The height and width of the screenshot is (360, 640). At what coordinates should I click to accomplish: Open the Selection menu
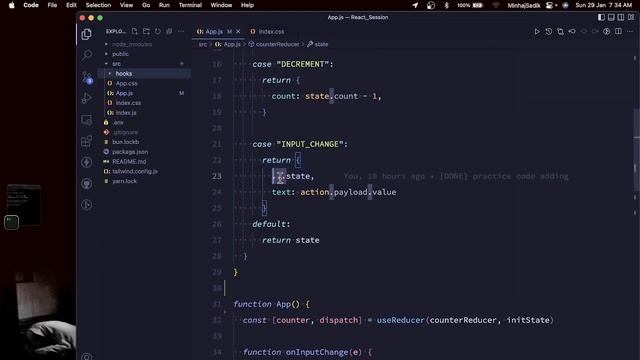[98, 5]
